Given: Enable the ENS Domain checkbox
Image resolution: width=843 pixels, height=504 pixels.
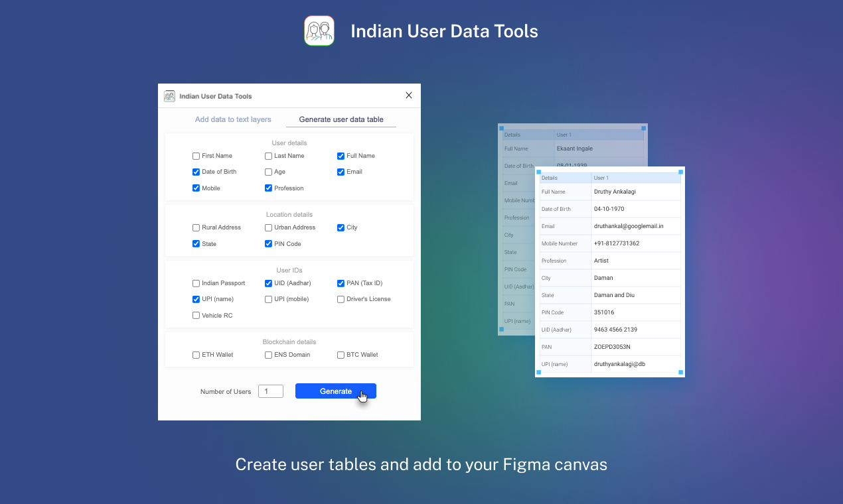Looking at the screenshot, I should [268, 354].
